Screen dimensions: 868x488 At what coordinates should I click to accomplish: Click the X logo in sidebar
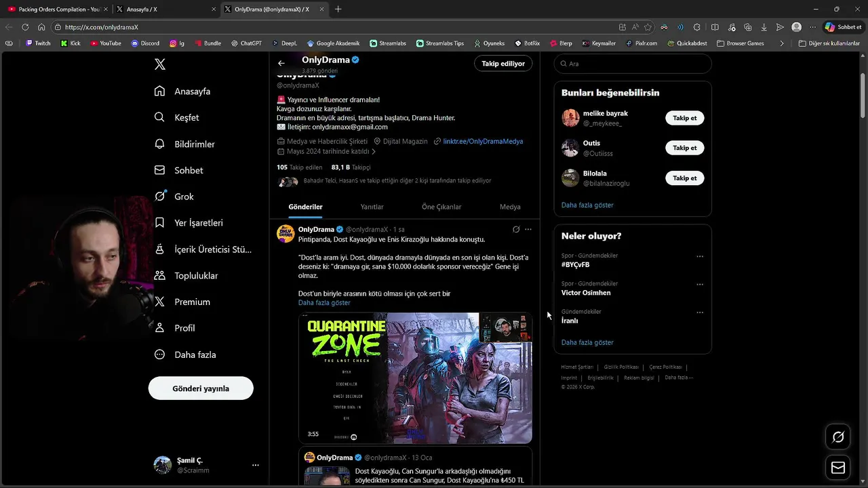[x=160, y=64]
